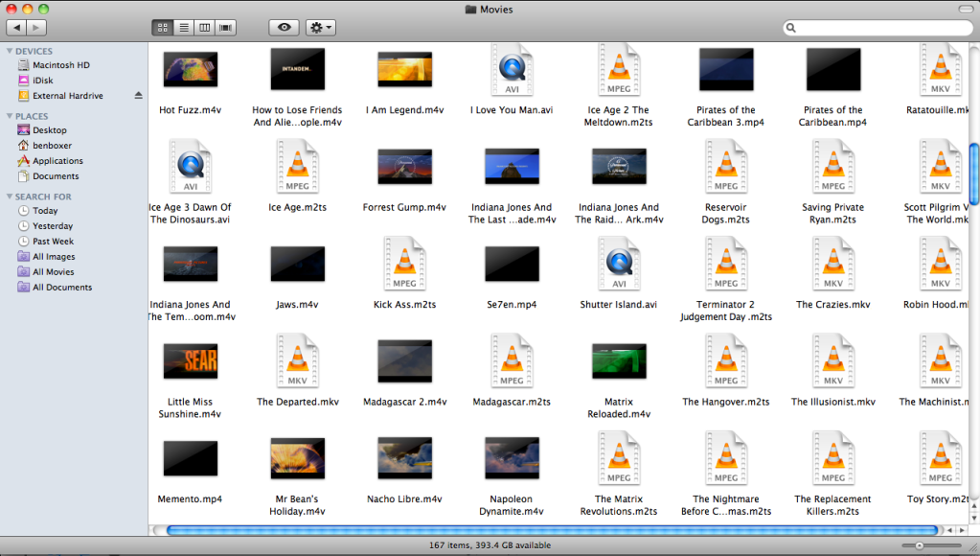The image size is (980, 556).
Task: Select the Little Miss Sunshine.m4v thumbnail
Action: 191,360
